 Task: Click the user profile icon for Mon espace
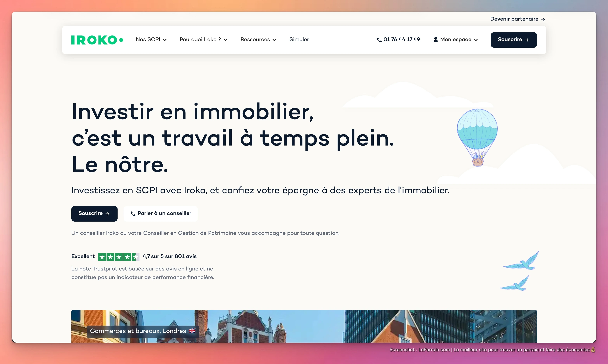pos(436,40)
